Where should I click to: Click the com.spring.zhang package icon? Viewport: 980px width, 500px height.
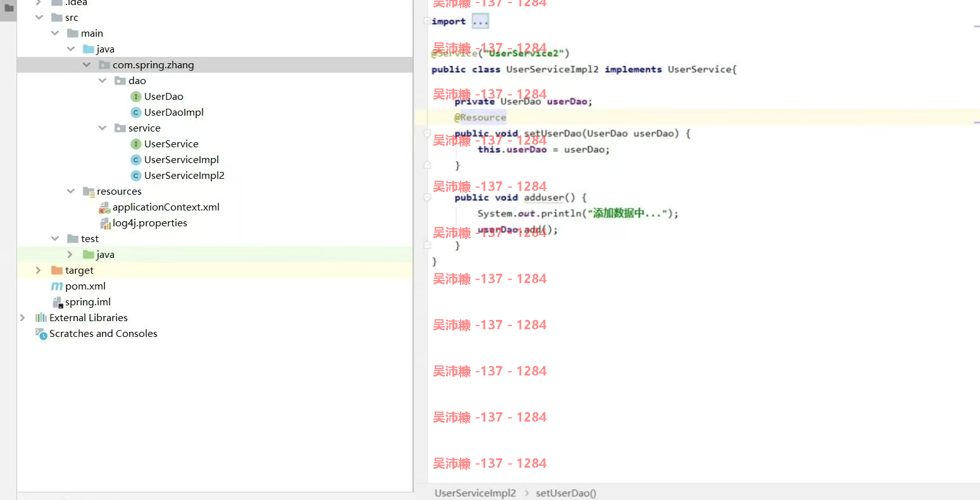(104, 65)
